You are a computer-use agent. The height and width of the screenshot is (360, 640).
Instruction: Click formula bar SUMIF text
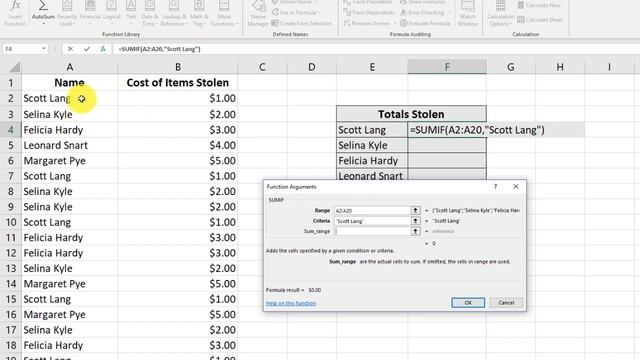point(160,49)
